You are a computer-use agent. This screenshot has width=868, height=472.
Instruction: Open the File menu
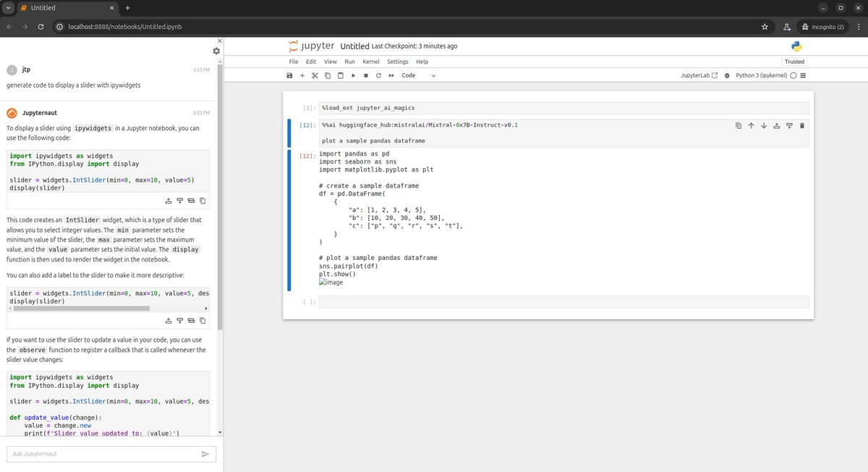pyautogui.click(x=294, y=62)
